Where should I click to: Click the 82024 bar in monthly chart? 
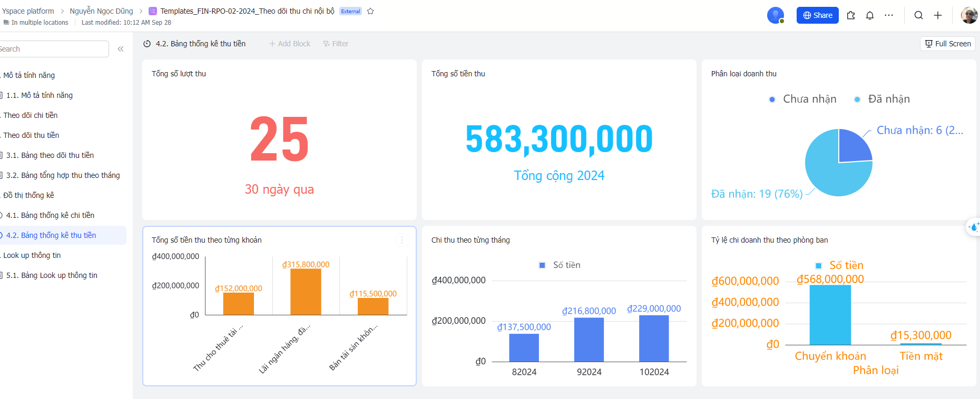pos(524,347)
